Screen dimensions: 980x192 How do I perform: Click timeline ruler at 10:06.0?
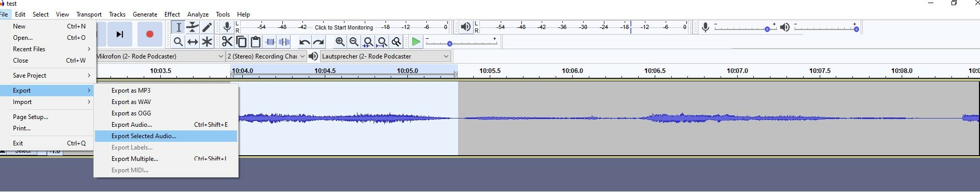(572, 71)
